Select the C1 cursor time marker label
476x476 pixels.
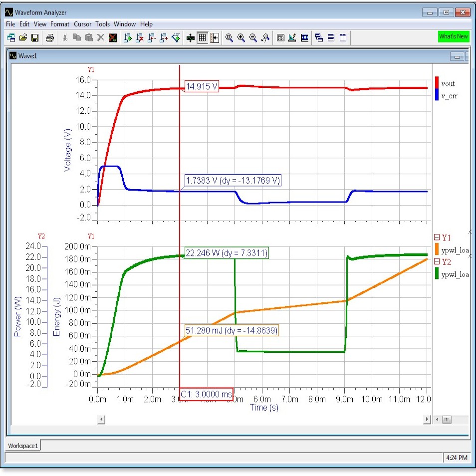click(x=206, y=394)
